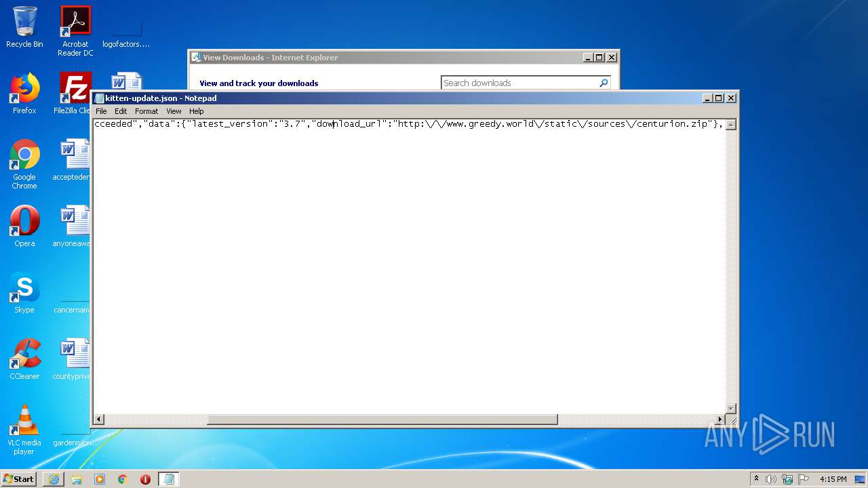The image size is (868, 488).
Task: Close the kitten-update.json Notepad window
Action: pos(731,98)
